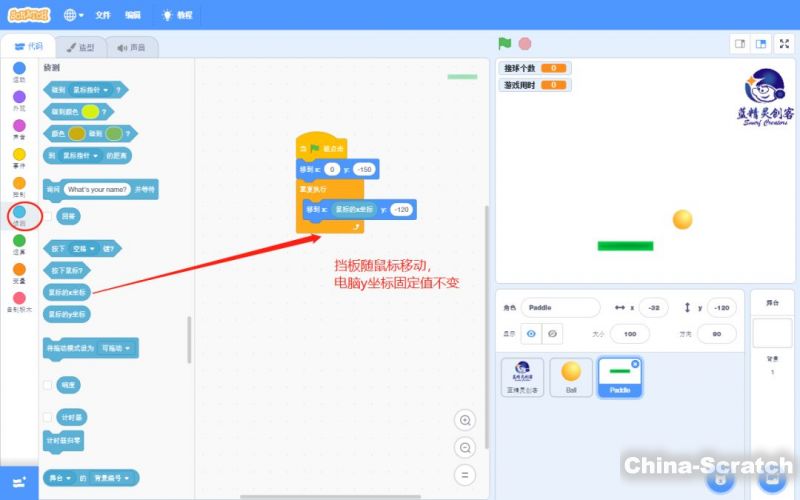Screen dimensions: 800x500
Task: Zoom out on the code workspace
Action: [464, 447]
